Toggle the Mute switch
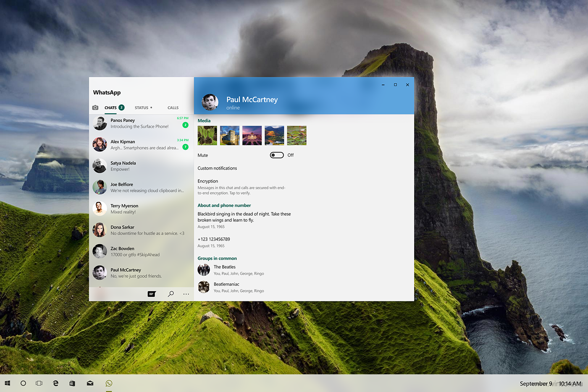The image size is (588, 392). pos(277,155)
